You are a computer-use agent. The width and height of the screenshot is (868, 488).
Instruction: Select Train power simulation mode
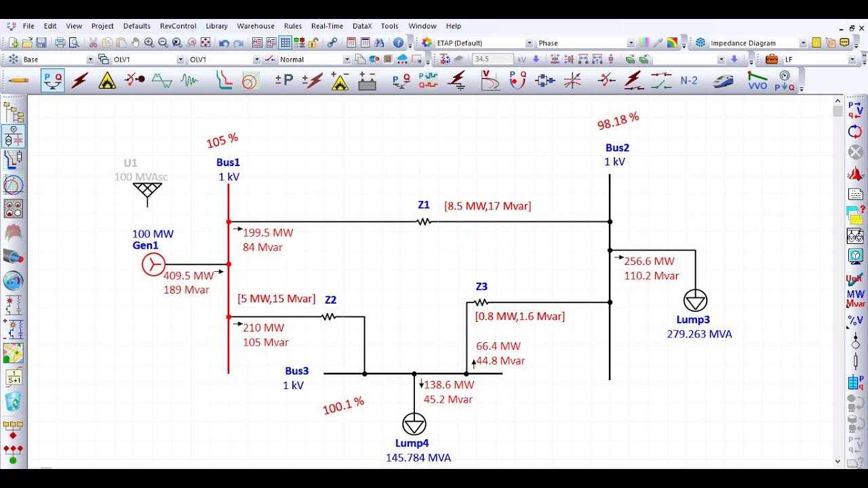click(724, 81)
